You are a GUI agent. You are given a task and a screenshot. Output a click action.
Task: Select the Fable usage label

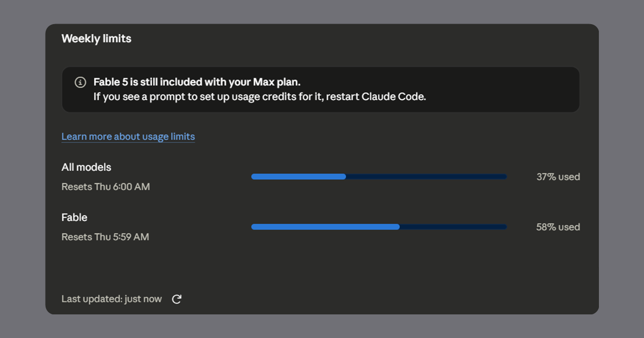[x=75, y=217]
